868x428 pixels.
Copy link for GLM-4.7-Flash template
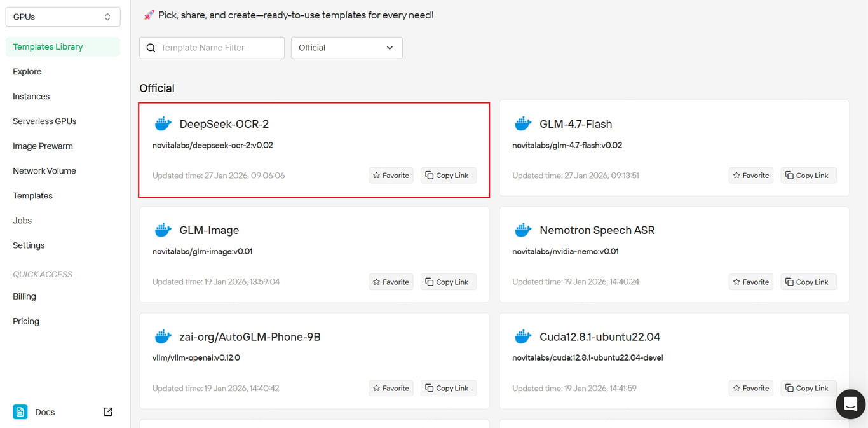pyautogui.click(x=808, y=176)
